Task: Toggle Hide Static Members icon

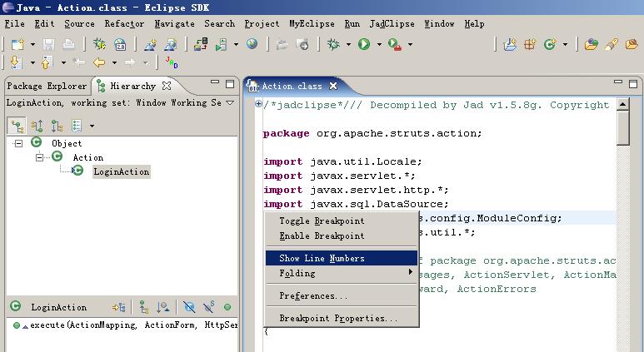Action: (x=209, y=307)
